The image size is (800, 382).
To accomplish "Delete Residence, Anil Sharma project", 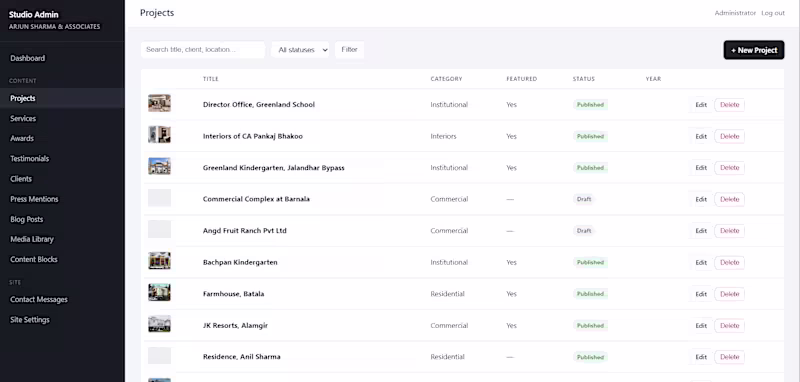I will tap(730, 358).
